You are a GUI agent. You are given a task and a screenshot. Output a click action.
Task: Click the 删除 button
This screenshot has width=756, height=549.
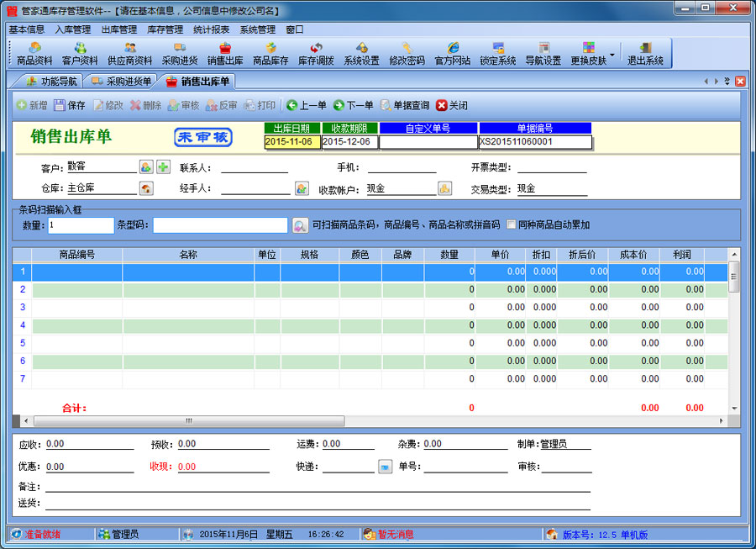tap(145, 105)
